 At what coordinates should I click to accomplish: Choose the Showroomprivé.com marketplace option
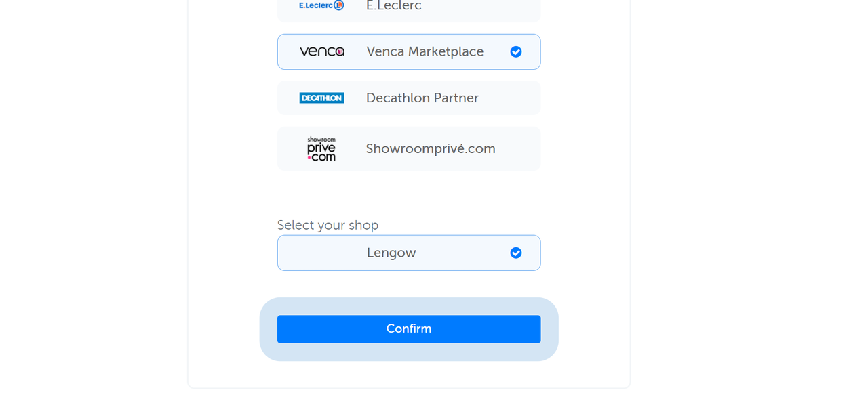point(409,148)
